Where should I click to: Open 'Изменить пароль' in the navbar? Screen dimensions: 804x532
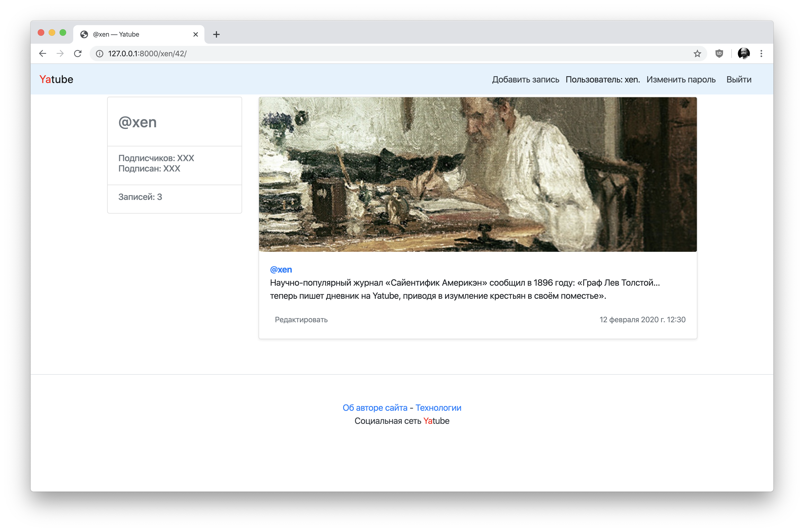681,79
